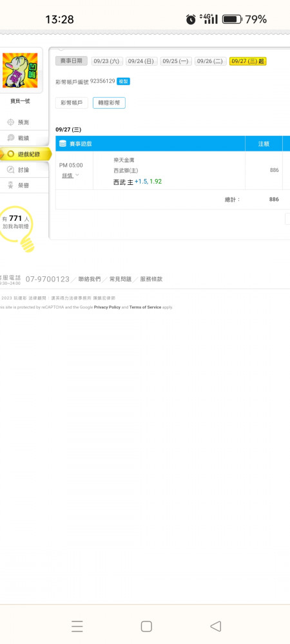The width and height of the screenshot is (290, 644).
Task: Open the 討論 sidebar icon
Action: click(x=11, y=169)
